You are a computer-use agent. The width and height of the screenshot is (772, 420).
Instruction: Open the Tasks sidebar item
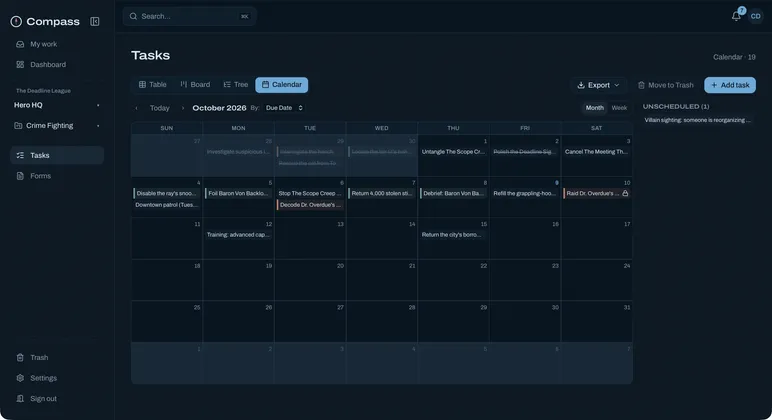coord(57,155)
